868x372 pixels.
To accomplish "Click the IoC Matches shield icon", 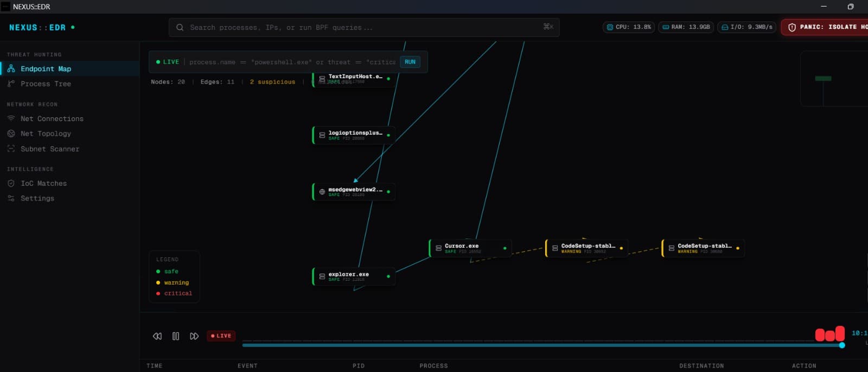I will [x=11, y=184].
